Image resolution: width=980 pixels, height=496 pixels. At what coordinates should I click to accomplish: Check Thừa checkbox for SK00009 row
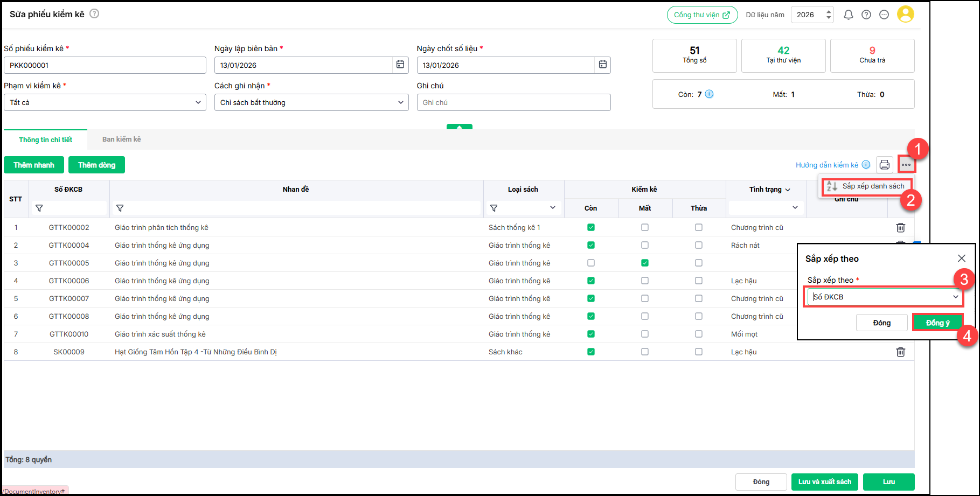point(699,352)
